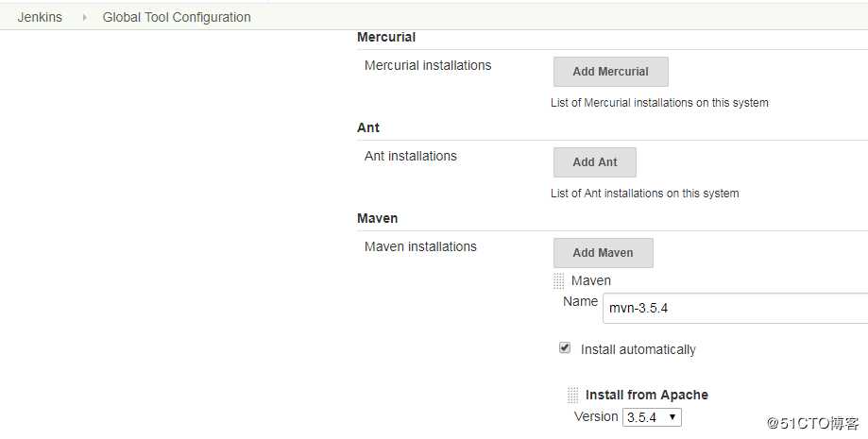The image size is (868, 439).
Task: Focus the Name field containing mvn-3.5.4
Action: tap(733, 308)
